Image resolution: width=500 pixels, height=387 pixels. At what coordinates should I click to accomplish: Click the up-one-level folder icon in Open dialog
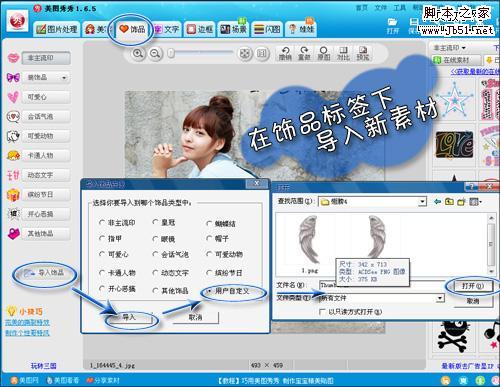pos(449,201)
